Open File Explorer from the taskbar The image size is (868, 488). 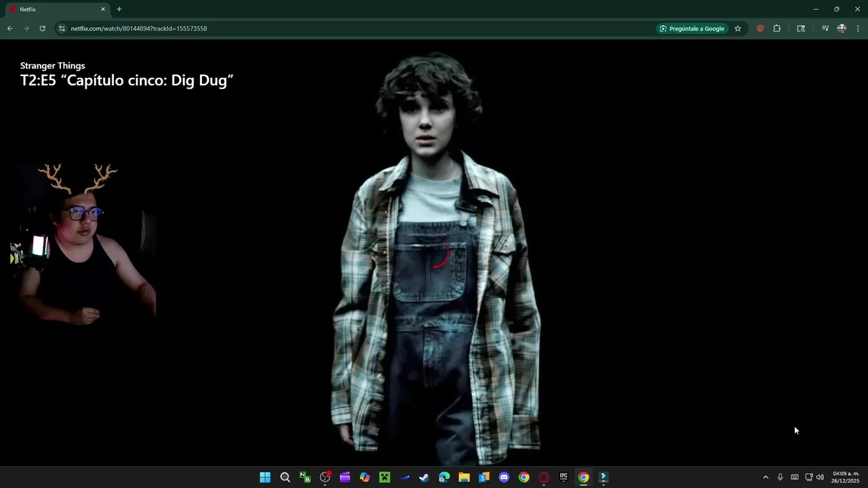pos(465,477)
